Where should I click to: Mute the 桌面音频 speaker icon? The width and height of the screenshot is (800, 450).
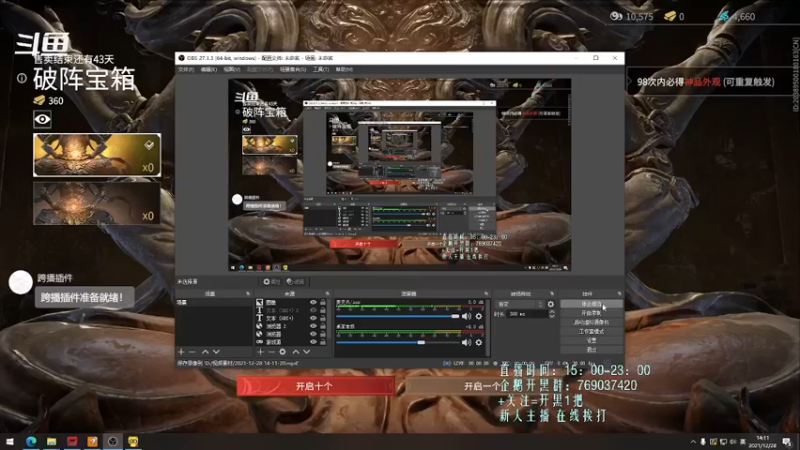coord(466,342)
